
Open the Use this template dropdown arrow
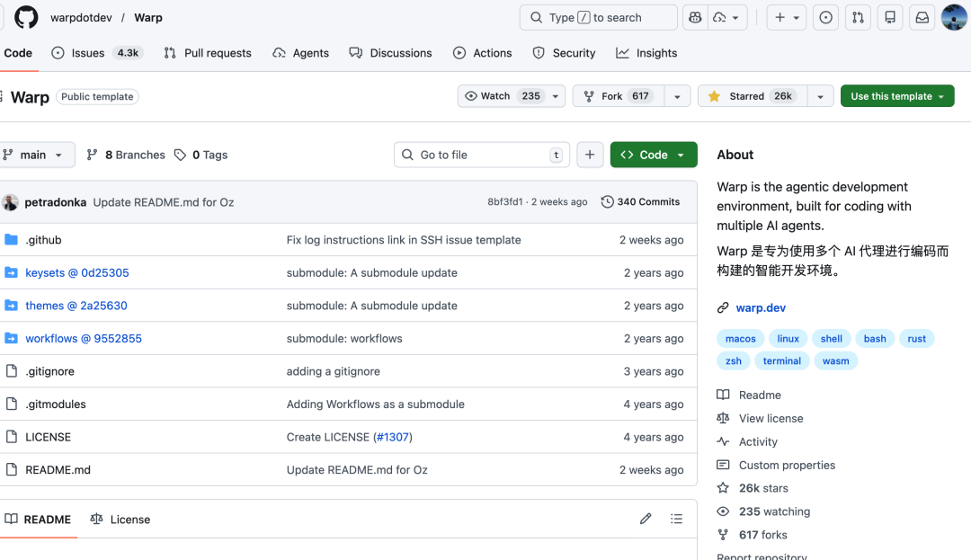tap(940, 95)
